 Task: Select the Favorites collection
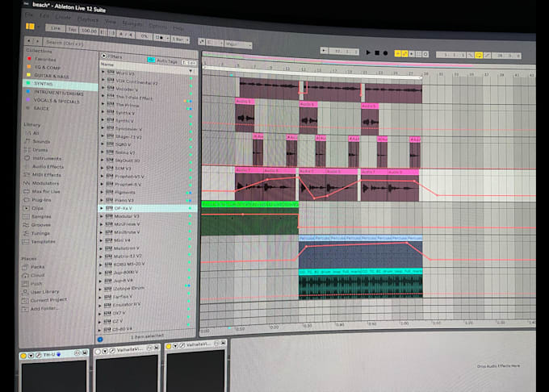click(45, 60)
